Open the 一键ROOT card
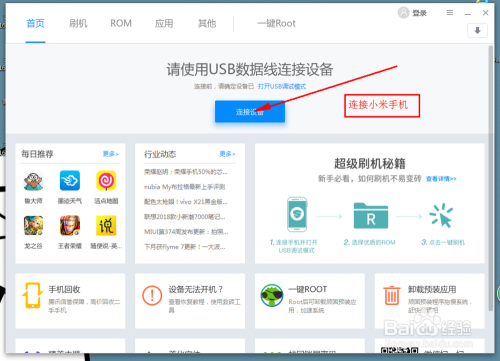 (x=310, y=301)
